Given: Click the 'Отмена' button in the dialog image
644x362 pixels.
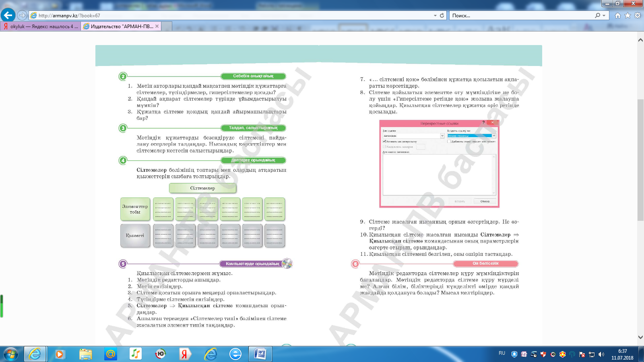Looking at the screenshot, I should coord(485,201).
